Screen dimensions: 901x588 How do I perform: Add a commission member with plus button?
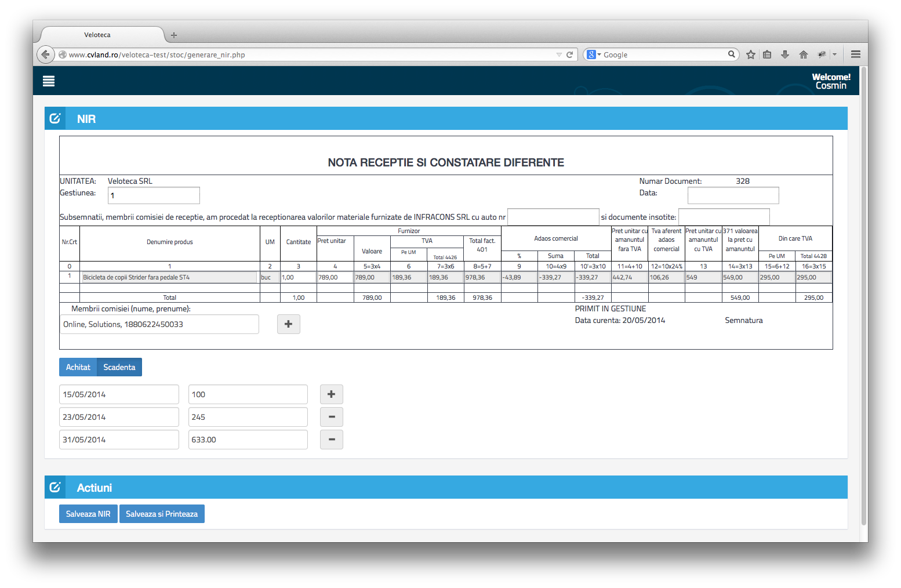[288, 324]
